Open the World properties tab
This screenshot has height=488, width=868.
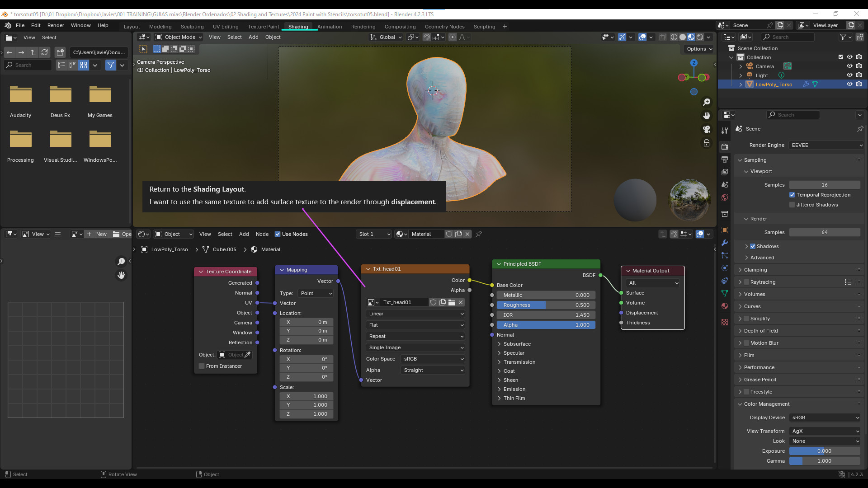point(725,197)
